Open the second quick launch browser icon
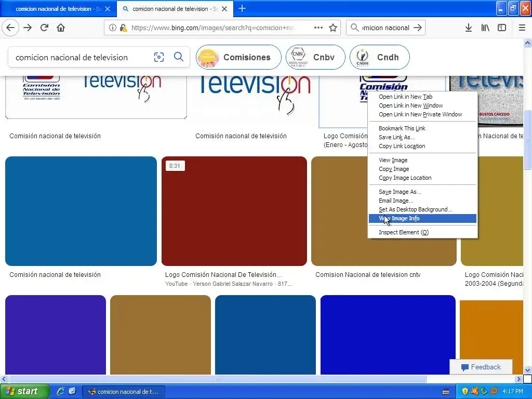532x399 pixels. pos(72,391)
